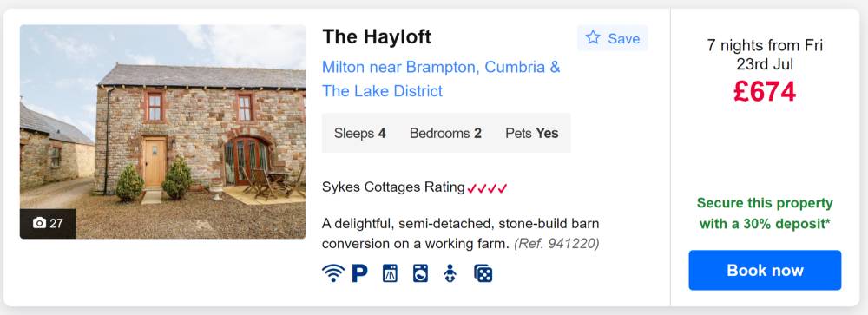Screen dimensions: 868x315
Task: Click the dishwasher amenity icon
Action: click(x=390, y=273)
